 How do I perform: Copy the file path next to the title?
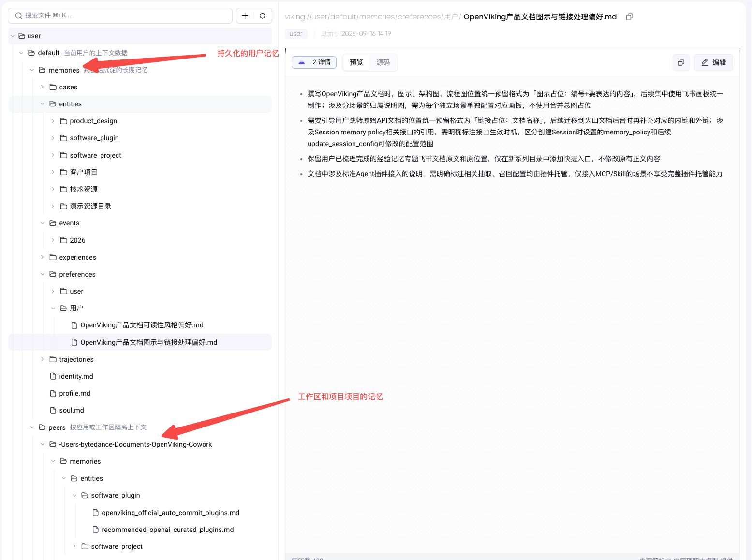pos(629,17)
